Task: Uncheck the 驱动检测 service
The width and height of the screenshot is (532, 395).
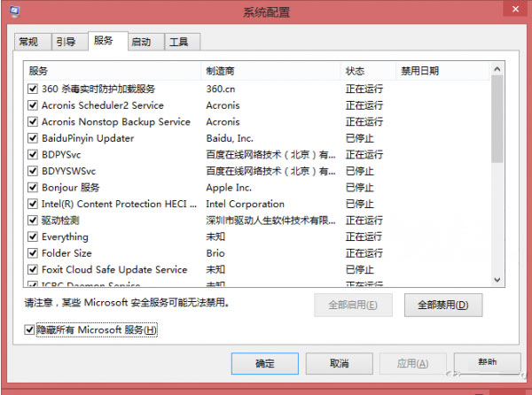Action: 33,221
